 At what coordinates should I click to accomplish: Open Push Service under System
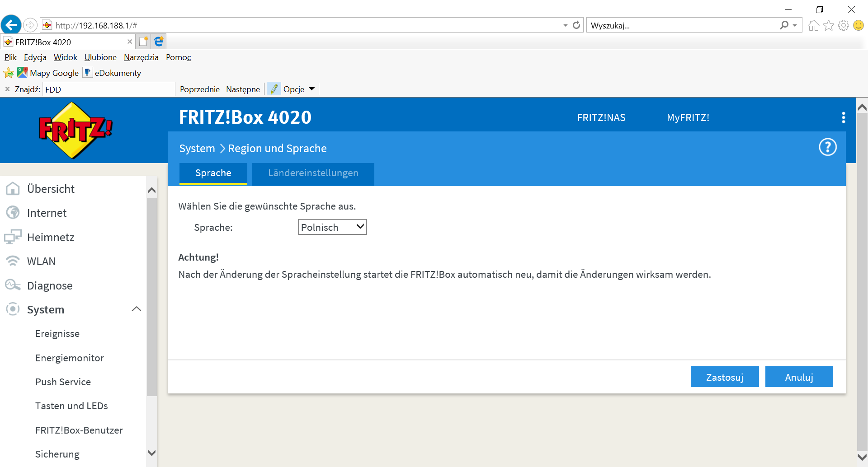[63, 382]
